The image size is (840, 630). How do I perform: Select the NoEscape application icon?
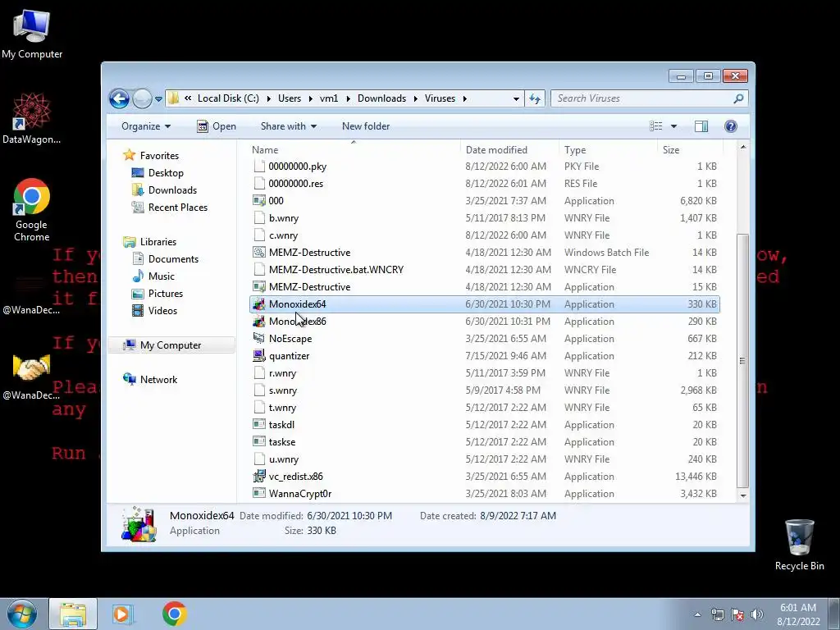(x=259, y=339)
